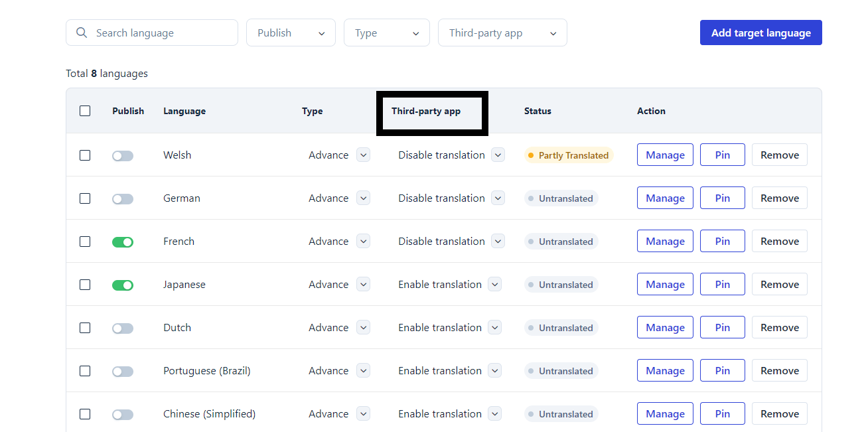Open Disable translation dropdown for Welsh
Image resolution: width=868 pixels, height=432 pixels.
coord(498,155)
